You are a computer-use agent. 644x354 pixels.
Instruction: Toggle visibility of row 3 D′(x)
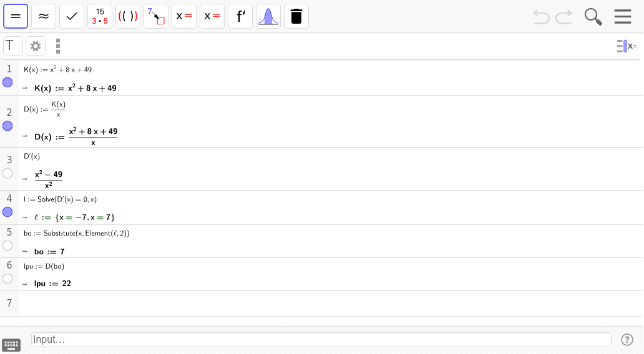pos(7,173)
